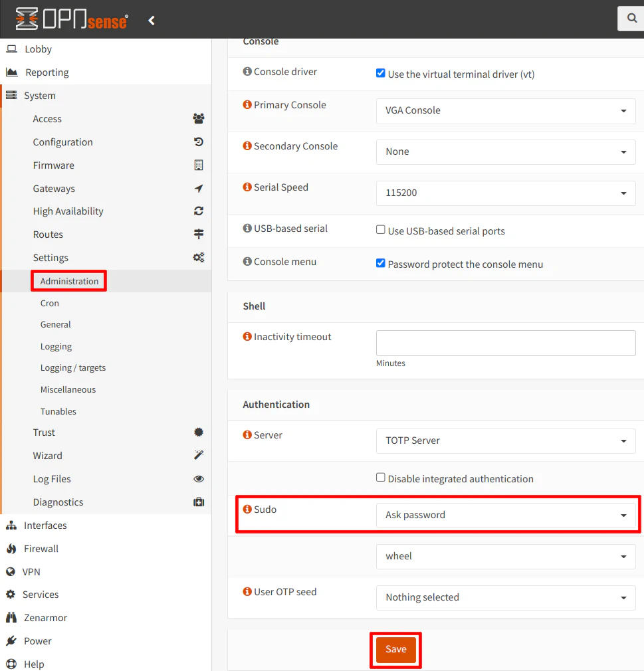Click the Log Files eye icon
644x671 pixels.
tap(199, 479)
